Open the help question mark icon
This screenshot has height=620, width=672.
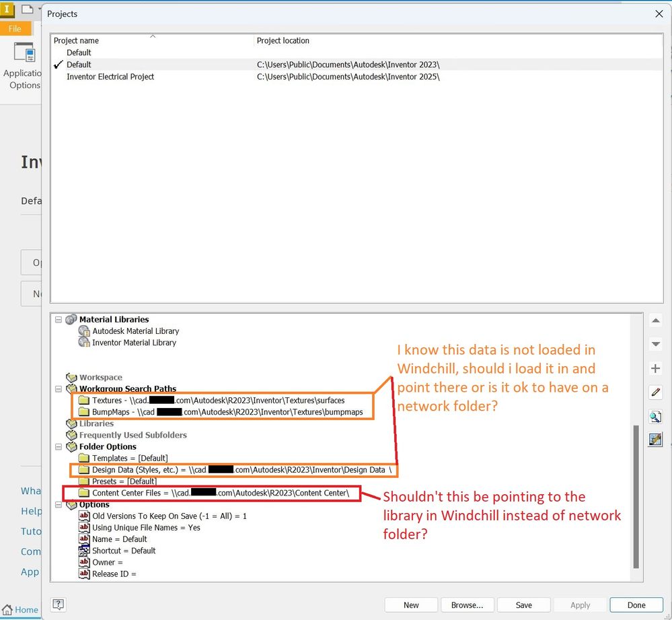click(x=59, y=604)
